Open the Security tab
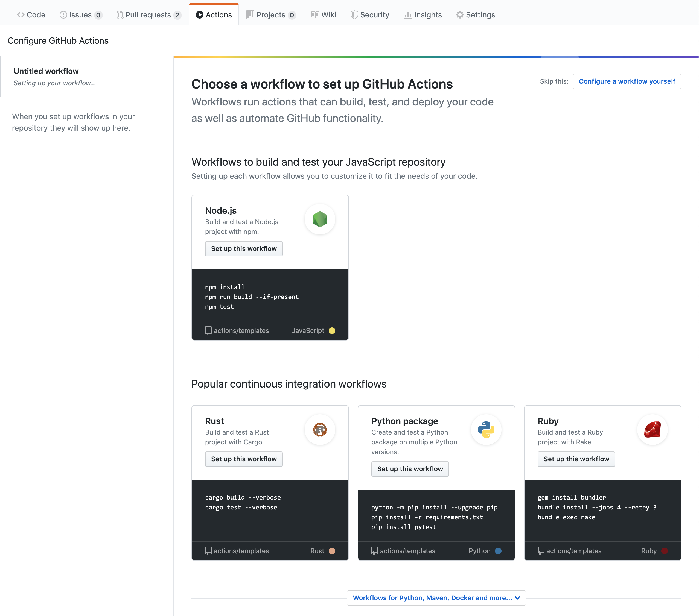The image size is (699, 616). coord(370,15)
